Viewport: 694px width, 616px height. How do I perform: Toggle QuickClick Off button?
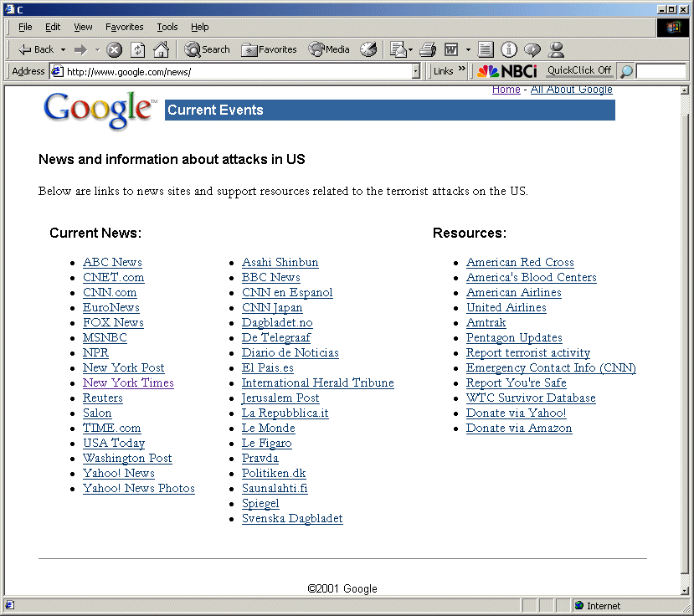pyautogui.click(x=579, y=71)
